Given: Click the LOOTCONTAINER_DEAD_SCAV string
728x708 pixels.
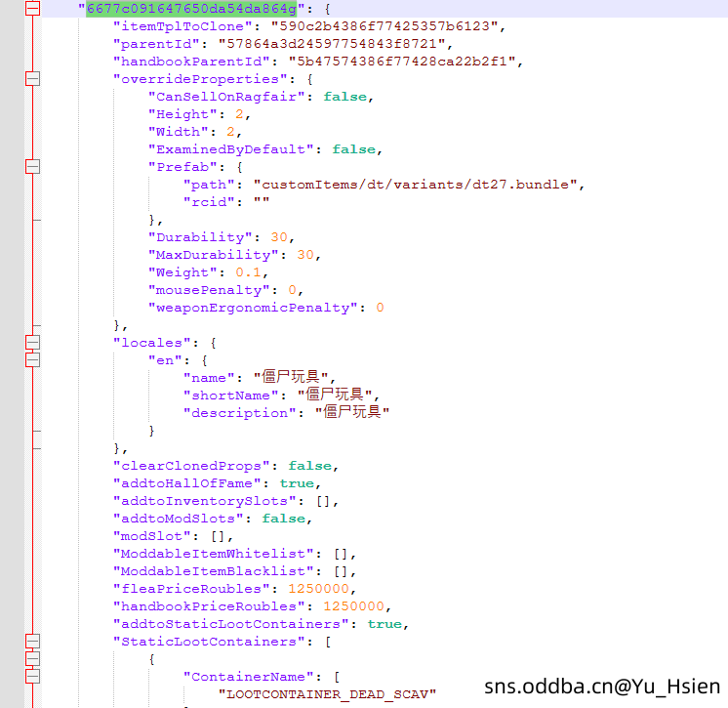Looking at the screenshot, I should (327, 694).
